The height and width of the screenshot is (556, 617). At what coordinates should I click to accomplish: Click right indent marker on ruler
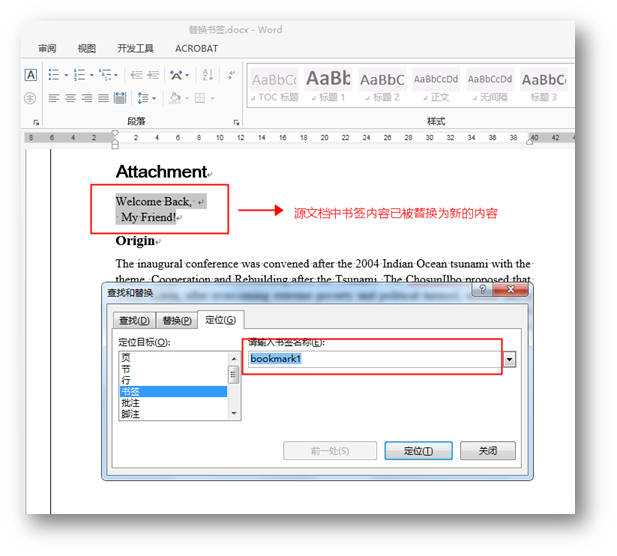(x=530, y=142)
